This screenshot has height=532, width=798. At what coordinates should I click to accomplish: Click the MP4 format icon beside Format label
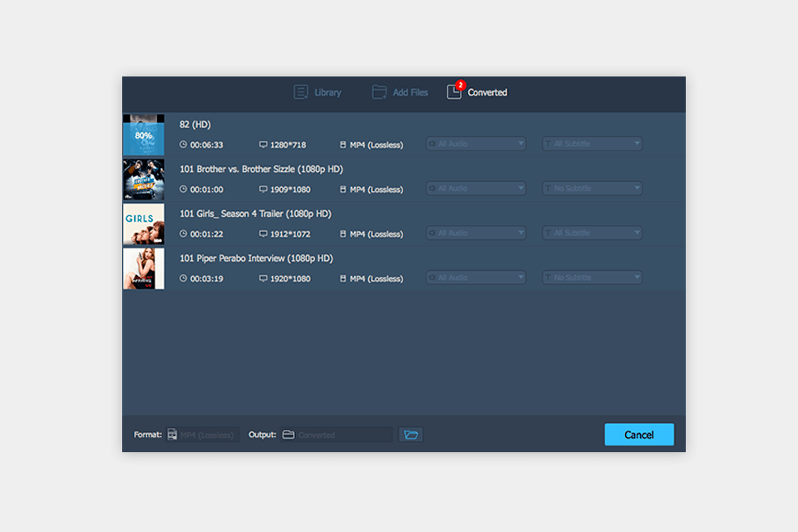pyautogui.click(x=172, y=435)
